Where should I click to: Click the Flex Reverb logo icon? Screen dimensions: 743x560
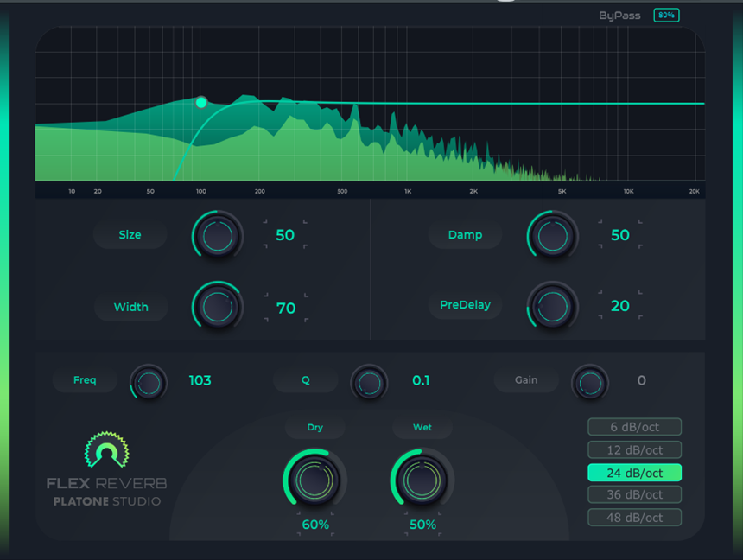[x=106, y=450]
